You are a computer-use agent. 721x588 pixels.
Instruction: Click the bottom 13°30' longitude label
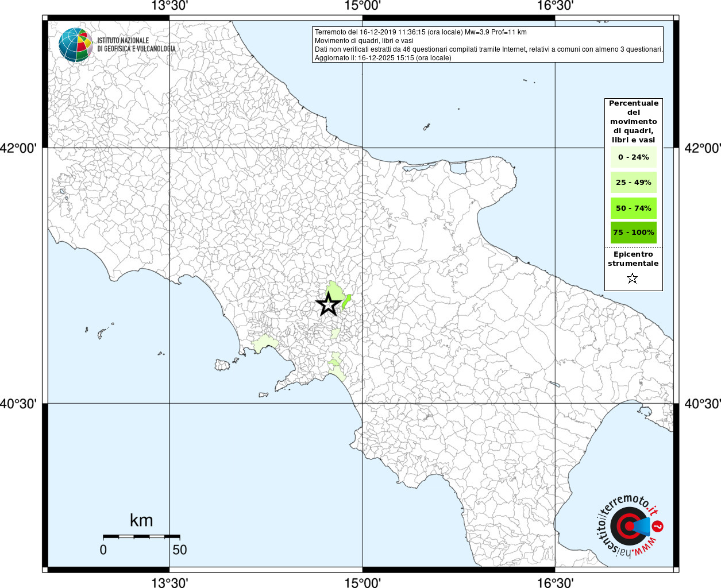coord(169,583)
